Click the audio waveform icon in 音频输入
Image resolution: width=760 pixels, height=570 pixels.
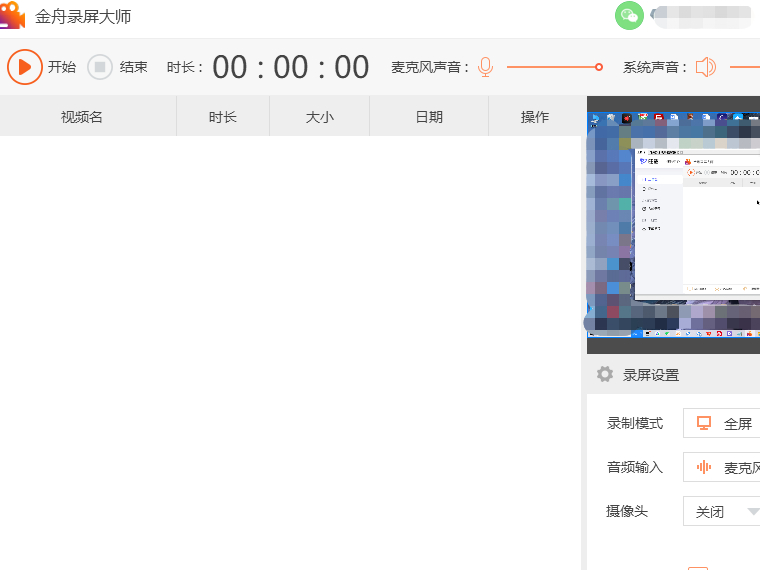click(704, 467)
